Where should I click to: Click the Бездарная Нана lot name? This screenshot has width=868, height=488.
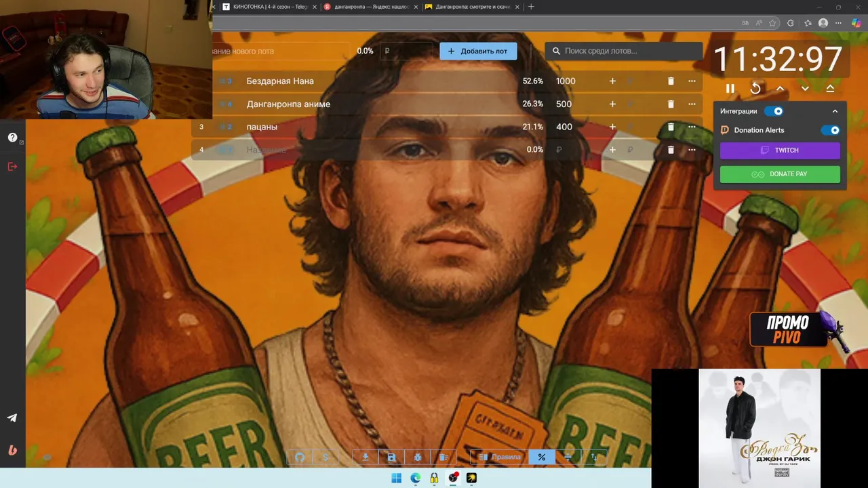click(280, 81)
